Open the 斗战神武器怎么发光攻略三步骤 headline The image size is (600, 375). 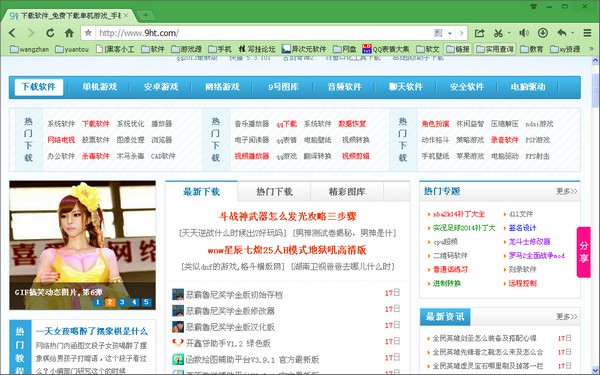[288, 216]
